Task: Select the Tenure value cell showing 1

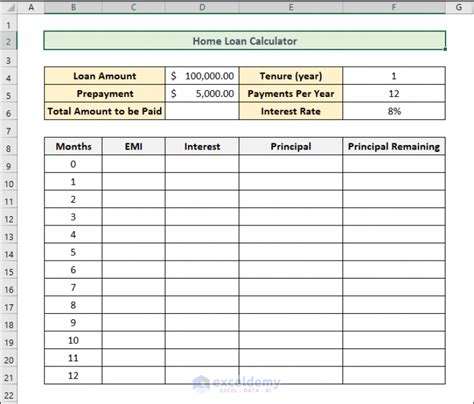Action: point(394,76)
